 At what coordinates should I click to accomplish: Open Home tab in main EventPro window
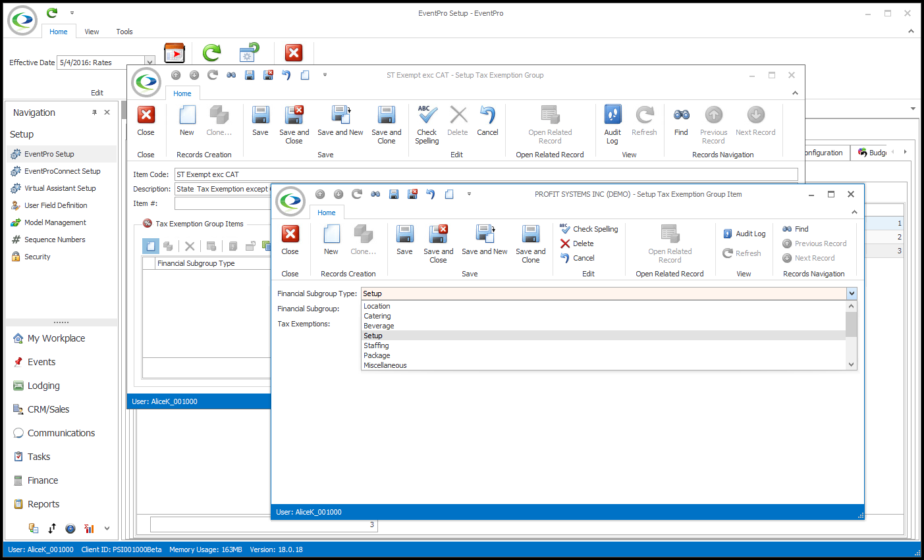tap(59, 32)
